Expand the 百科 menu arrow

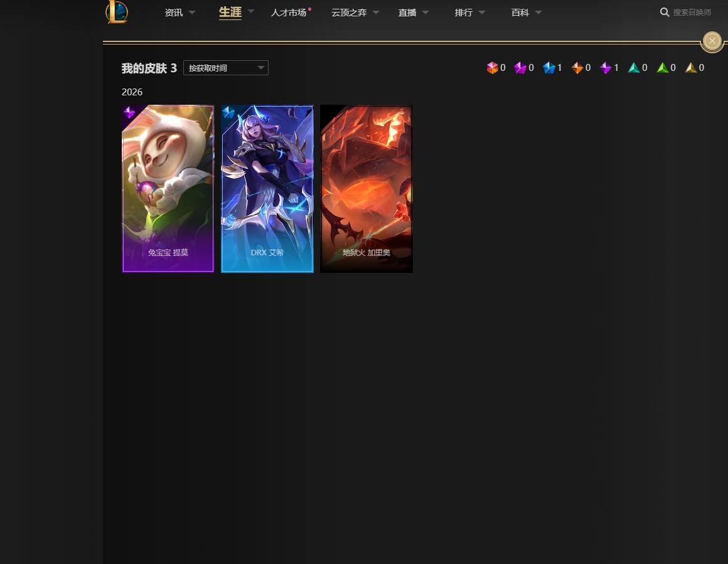coord(538,13)
